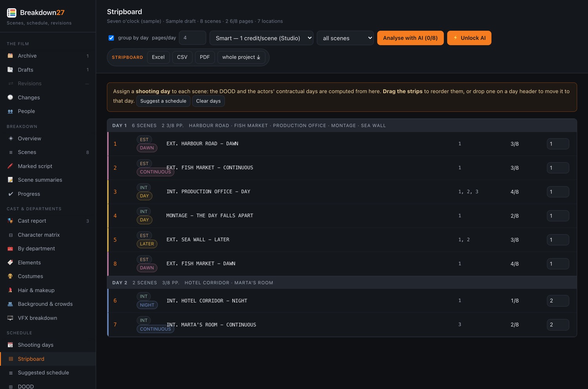Go to Character matrix page
Screen dimensions: 588x389
[x=48, y=235]
